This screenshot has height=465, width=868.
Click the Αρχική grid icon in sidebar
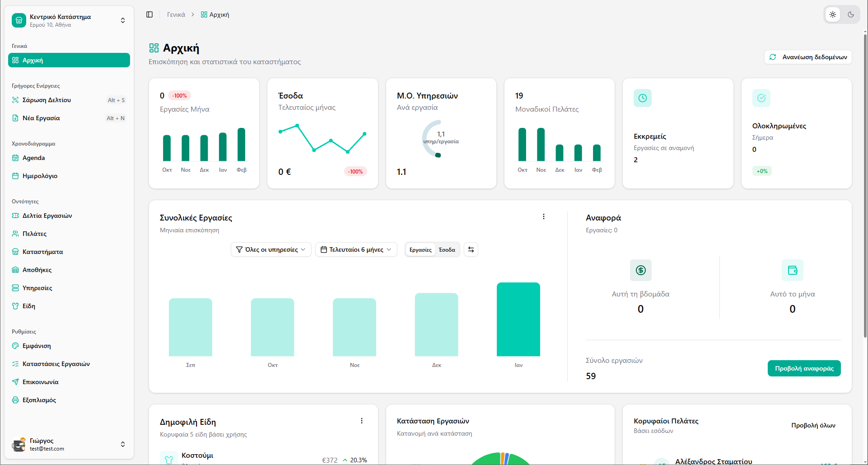click(15, 60)
